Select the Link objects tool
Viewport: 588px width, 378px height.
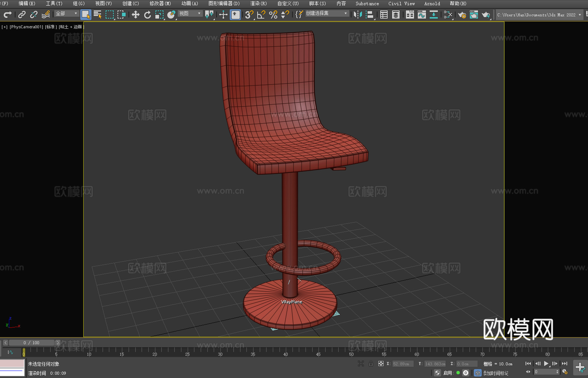22,14
